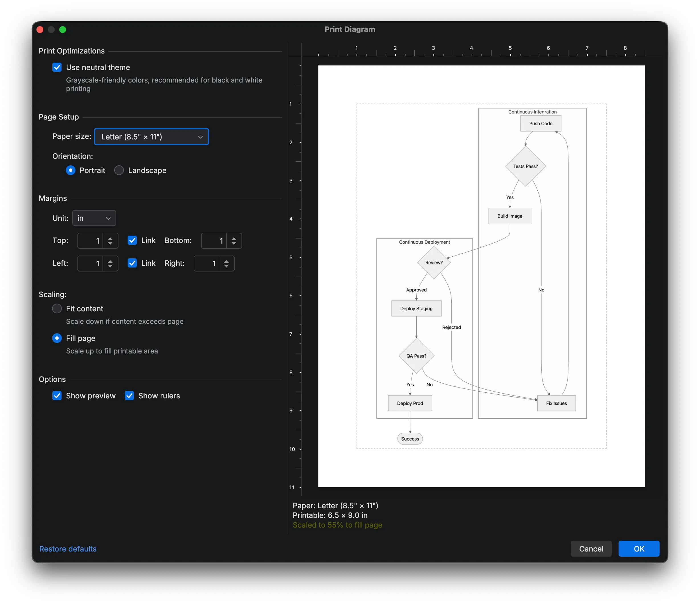The height and width of the screenshot is (605, 700).
Task: Uncheck Link between Top and Bottom margins
Action: pos(132,240)
